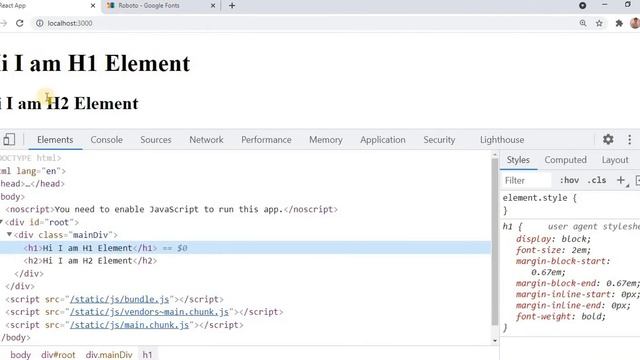This screenshot has width=640, height=360.
Task: Click the Elements panel vertical scrollbar
Action: pyautogui.click(x=495, y=241)
